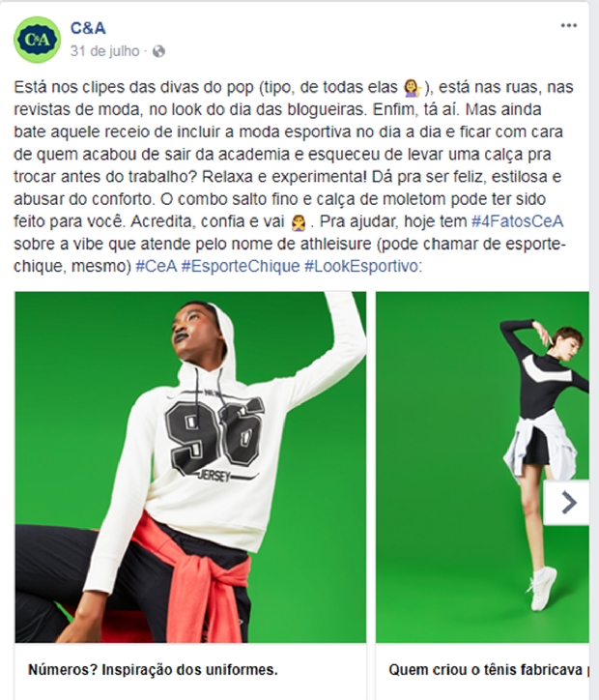
Task: Click the #4FatosCeA hashtag
Action: tap(518, 221)
